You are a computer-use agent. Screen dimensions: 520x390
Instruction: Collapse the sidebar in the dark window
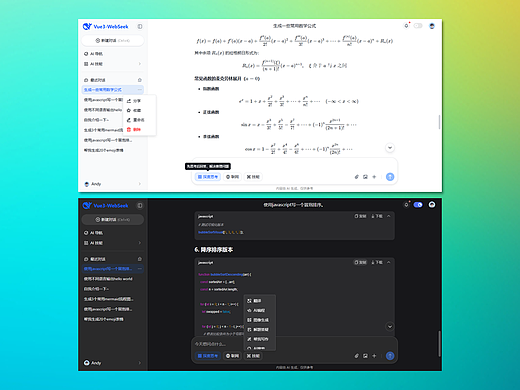[x=140, y=206]
